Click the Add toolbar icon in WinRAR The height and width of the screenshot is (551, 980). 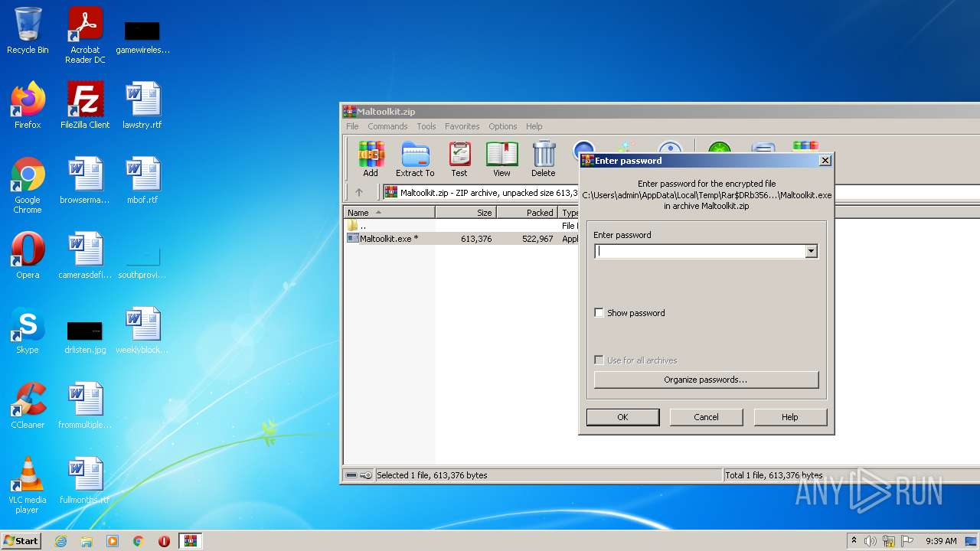(x=371, y=159)
